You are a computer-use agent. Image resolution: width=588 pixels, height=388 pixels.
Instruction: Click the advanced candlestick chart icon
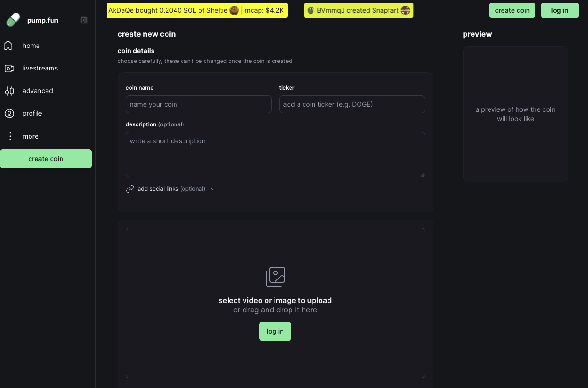(x=9, y=90)
